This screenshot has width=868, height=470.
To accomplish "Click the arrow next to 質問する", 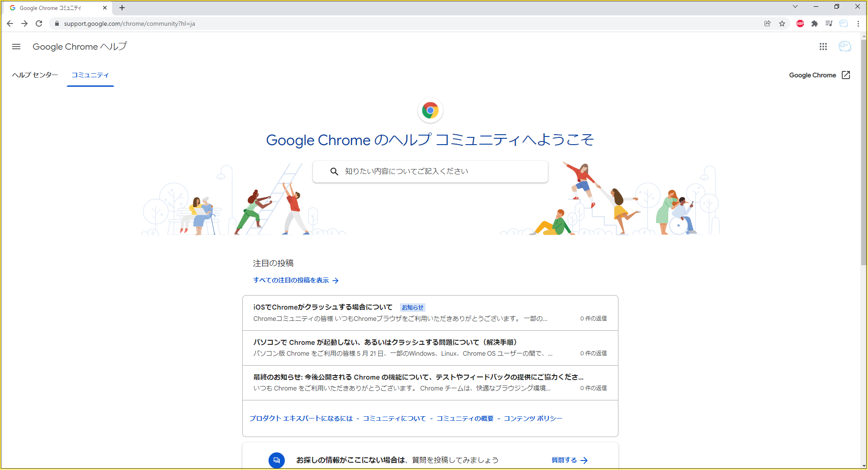I will tap(584, 460).
